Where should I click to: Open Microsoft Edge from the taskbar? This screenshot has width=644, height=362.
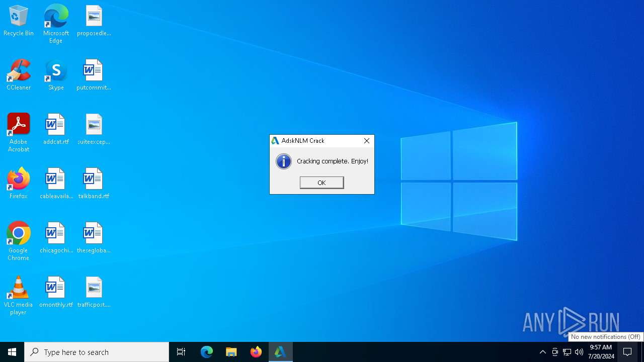click(207, 352)
